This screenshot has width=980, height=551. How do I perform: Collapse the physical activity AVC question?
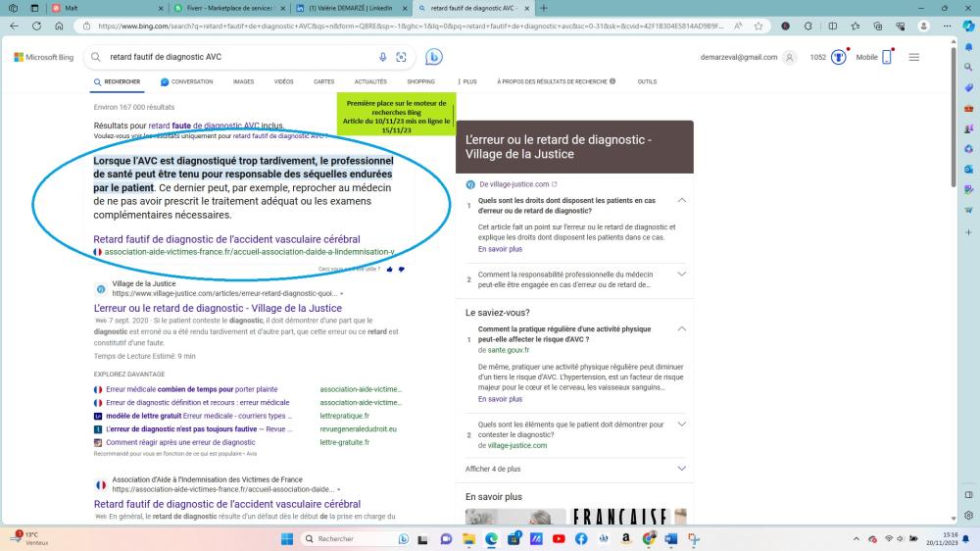(682, 329)
